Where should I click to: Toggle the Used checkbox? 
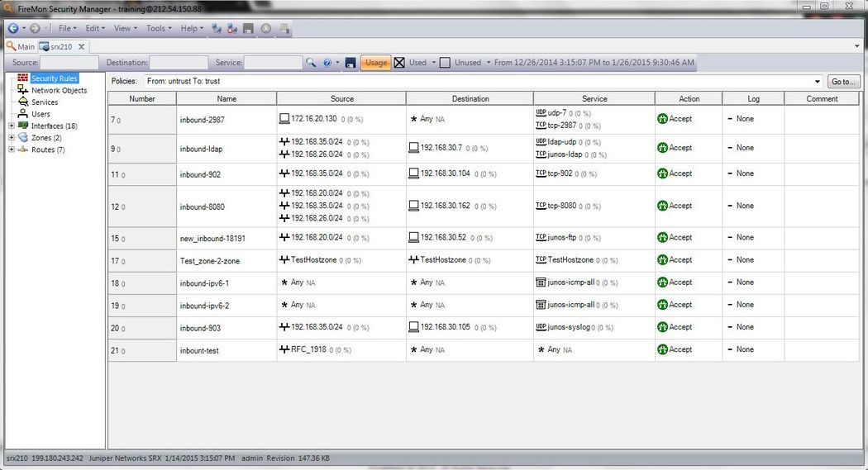(399, 63)
